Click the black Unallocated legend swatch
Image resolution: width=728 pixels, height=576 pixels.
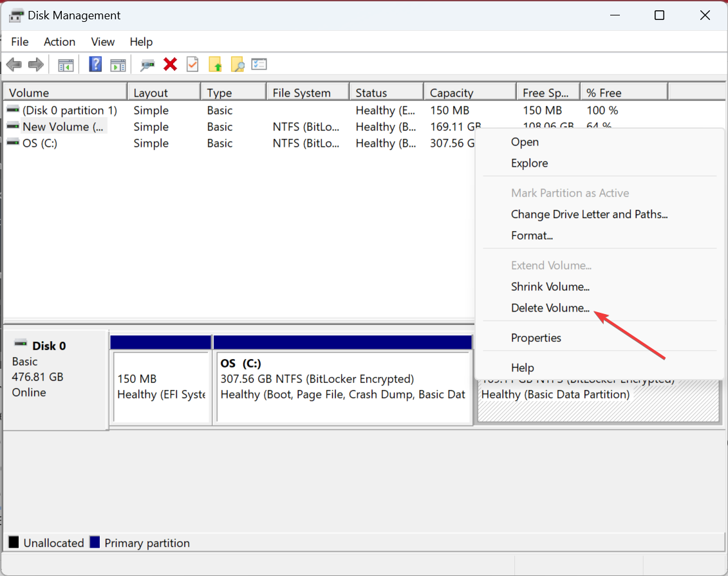14,542
